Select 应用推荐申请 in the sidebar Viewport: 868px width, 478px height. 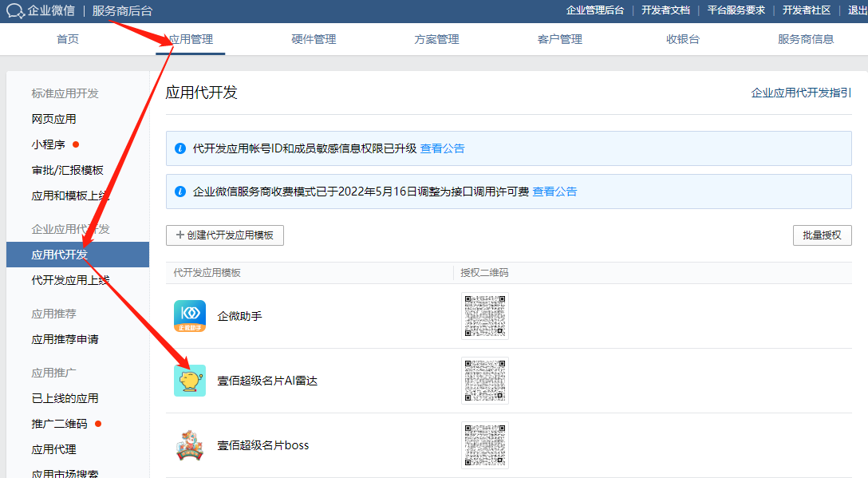pyautogui.click(x=65, y=339)
